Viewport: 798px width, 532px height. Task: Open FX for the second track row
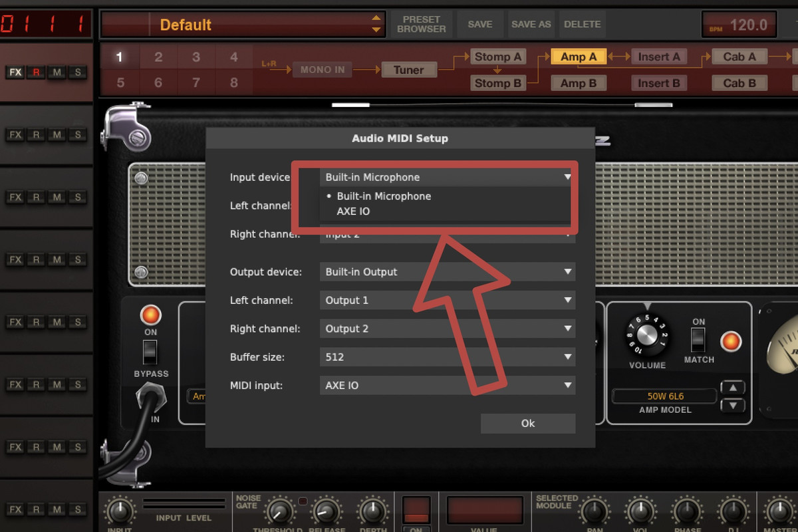point(15,135)
